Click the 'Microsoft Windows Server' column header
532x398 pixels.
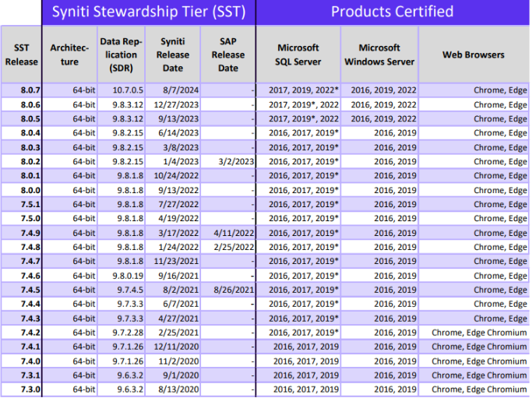tap(379, 55)
